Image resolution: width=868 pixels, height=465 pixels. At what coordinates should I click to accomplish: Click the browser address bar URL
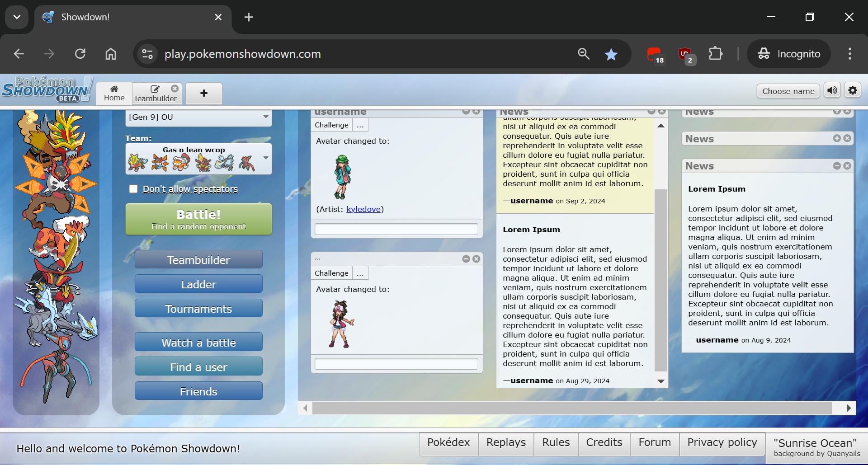click(x=243, y=54)
